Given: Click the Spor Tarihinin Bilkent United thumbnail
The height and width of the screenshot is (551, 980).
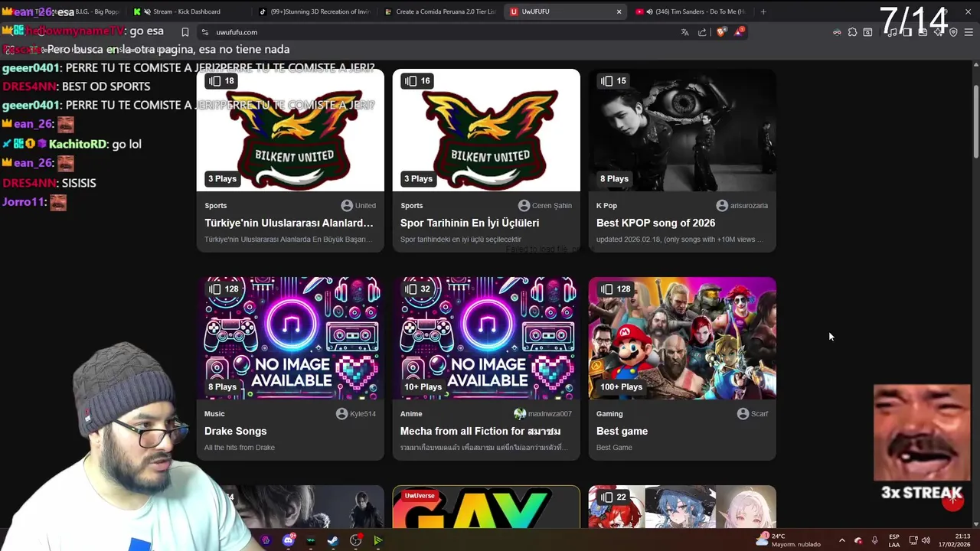Looking at the screenshot, I should (486, 130).
